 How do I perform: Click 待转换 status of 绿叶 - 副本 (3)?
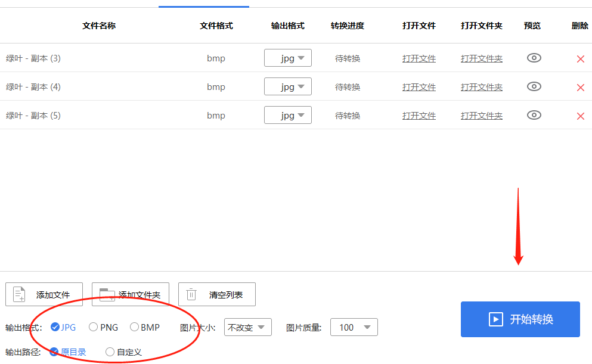tap(348, 58)
